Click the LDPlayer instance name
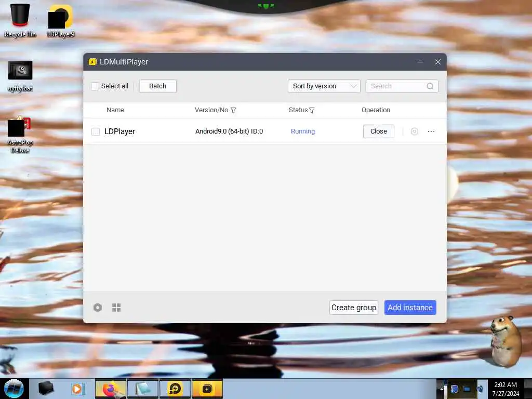The width and height of the screenshot is (532, 399). point(120,131)
